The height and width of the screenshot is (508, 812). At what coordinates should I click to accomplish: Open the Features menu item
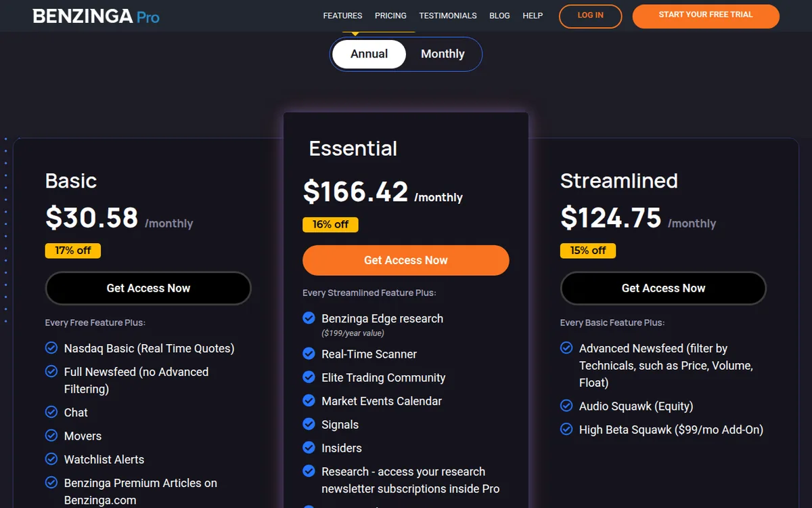(x=342, y=16)
